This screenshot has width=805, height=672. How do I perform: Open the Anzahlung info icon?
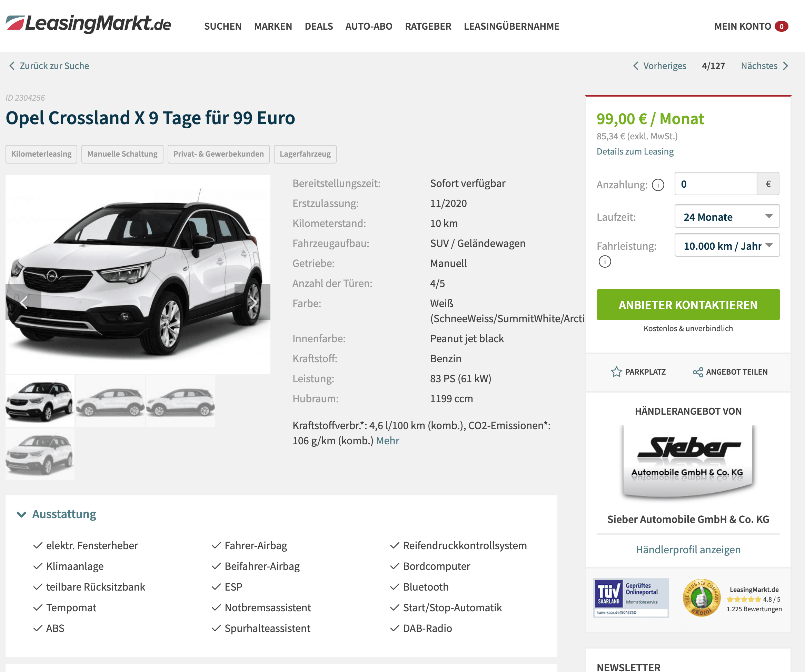[658, 185]
